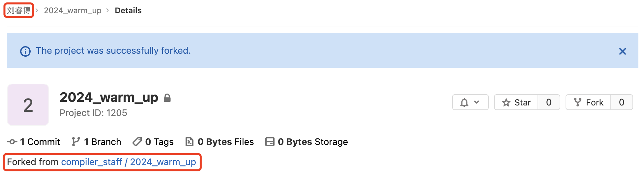The image size is (644, 174).
Task: Click the tag icon next to 0 Tags
Action: pyautogui.click(x=137, y=142)
